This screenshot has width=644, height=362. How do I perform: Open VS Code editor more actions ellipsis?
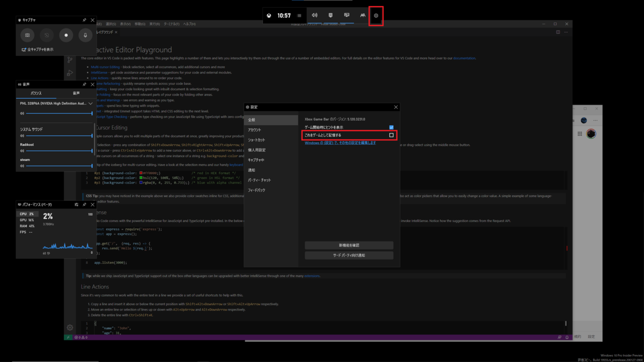click(x=566, y=32)
